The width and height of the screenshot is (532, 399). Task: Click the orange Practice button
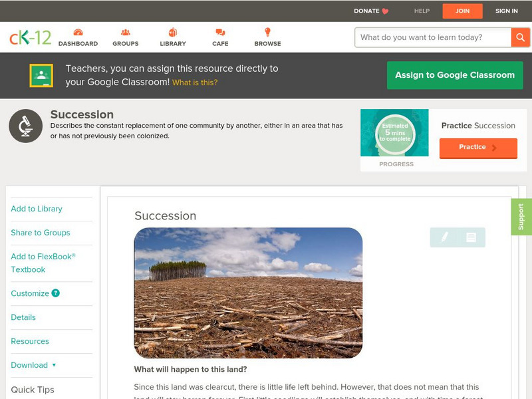coord(478,148)
